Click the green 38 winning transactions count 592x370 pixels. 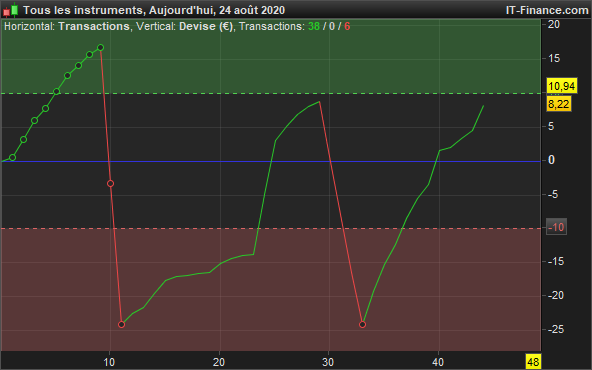coord(314,26)
